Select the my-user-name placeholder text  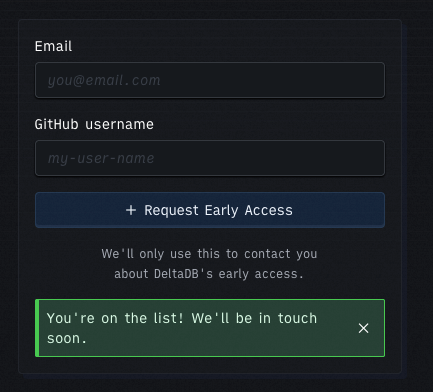tap(101, 158)
